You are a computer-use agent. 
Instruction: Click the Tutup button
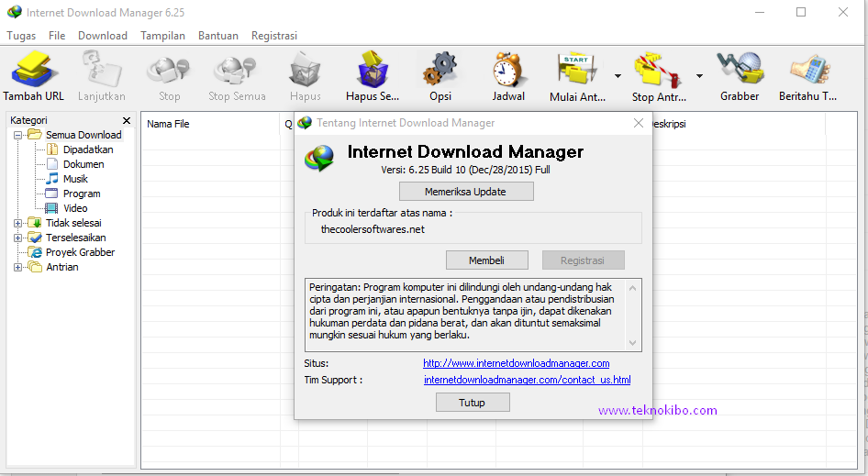tap(473, 403)
